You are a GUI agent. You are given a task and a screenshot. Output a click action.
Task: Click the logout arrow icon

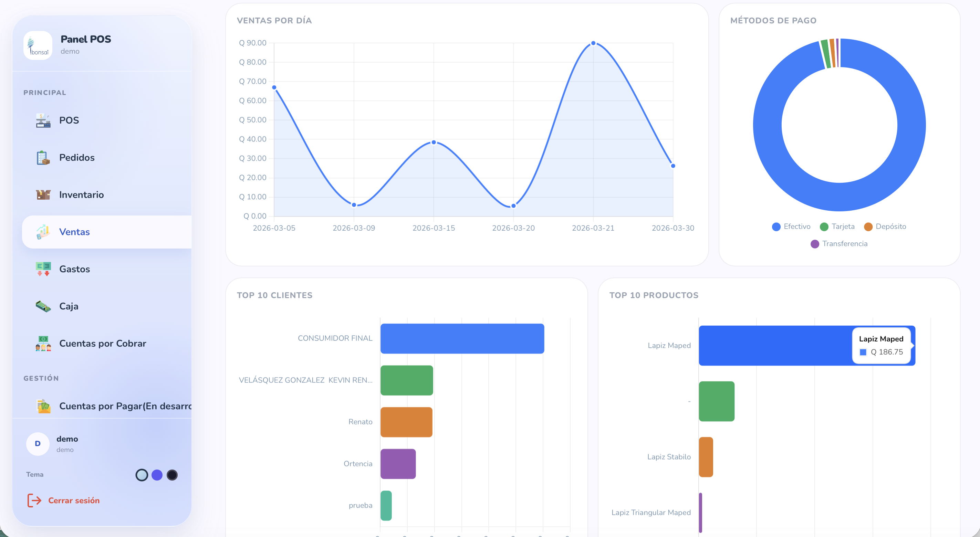(34, 501)
